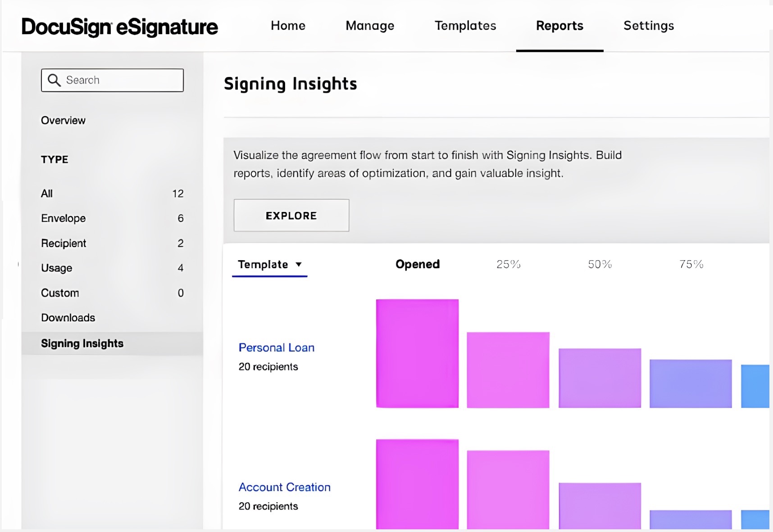The image size is (773, 532).
Task: Focus the Search input field
Action: pyautogui.click(x=112, y=80)
